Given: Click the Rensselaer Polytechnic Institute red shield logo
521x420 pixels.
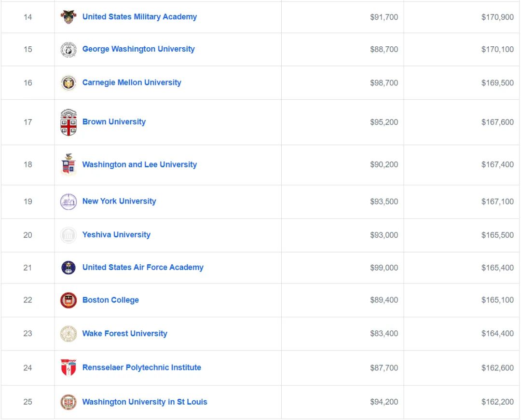Looking at the screenshot, I should pos(69,367).
